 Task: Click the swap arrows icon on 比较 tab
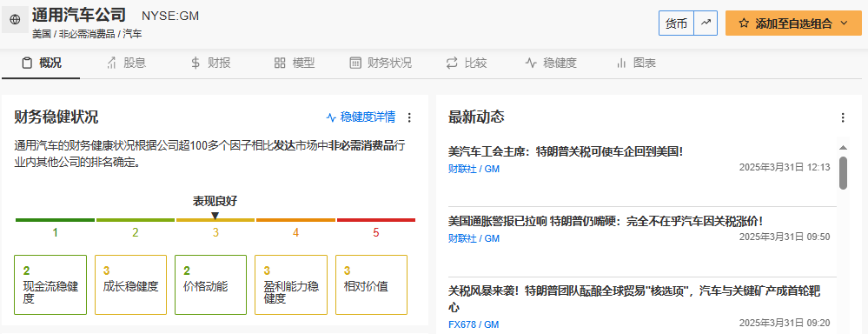click(452, 63)
